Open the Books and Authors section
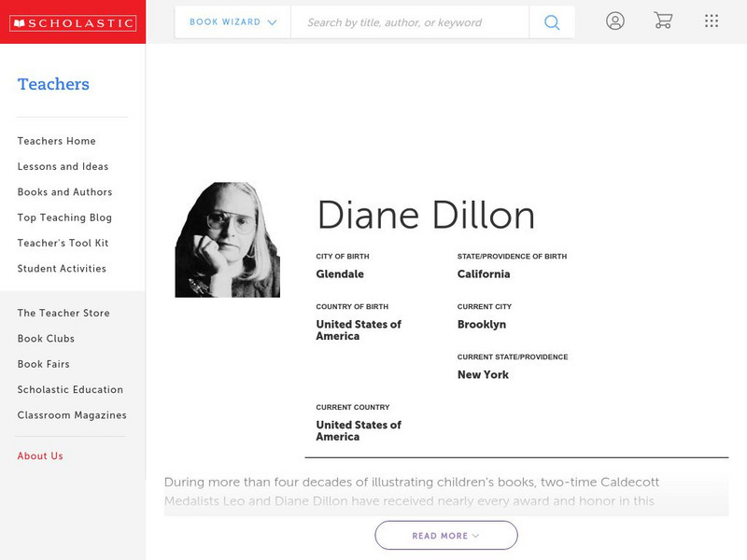This screenshot has width=747, height=560. coord(64,191)
